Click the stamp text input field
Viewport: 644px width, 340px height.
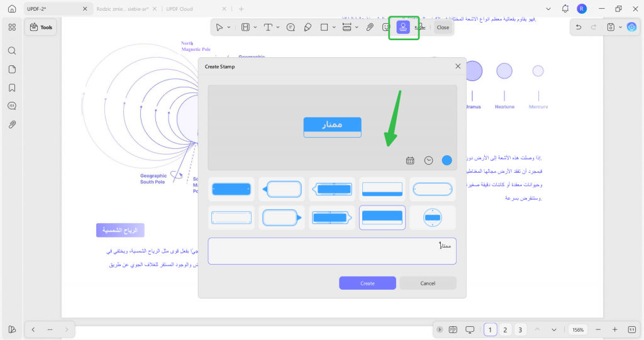[332, 251]
